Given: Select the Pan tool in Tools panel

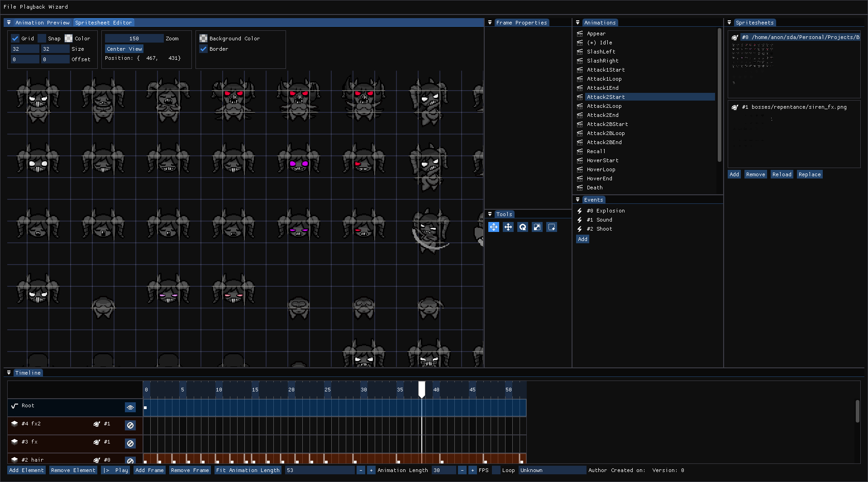Looking at the screenshot, I should click(x=494, y=227).
